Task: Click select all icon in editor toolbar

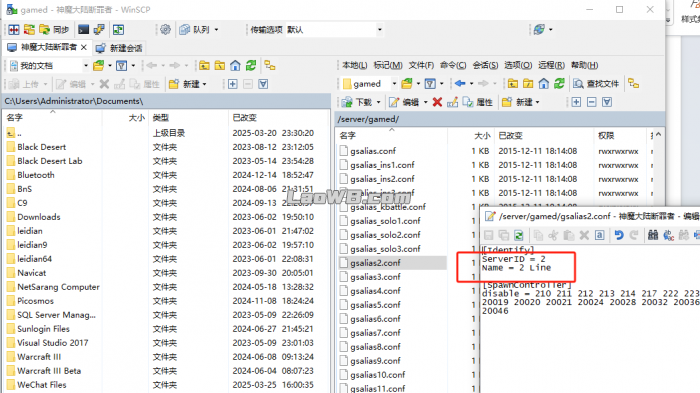Action: 600,235
